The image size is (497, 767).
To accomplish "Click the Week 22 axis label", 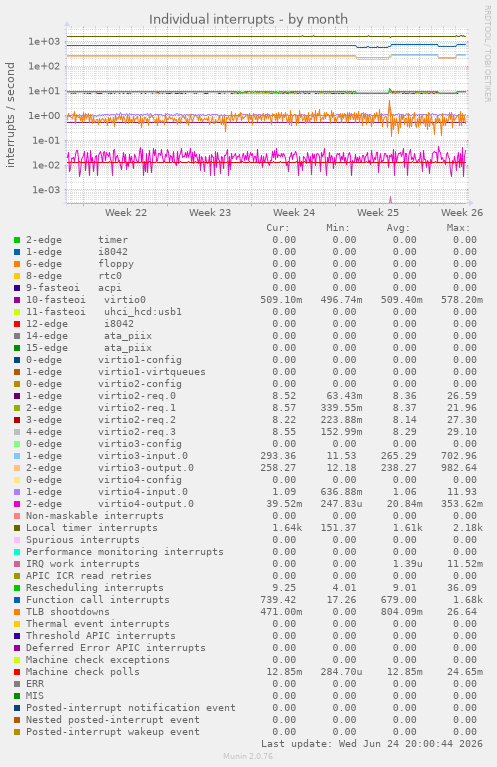I will tap(126, 213).
